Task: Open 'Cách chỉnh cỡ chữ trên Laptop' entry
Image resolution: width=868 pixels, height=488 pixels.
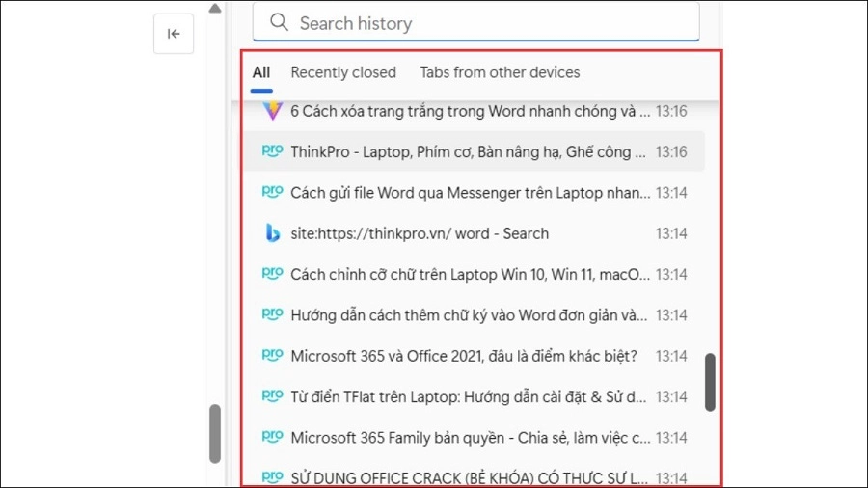Action: coord(471,275)
